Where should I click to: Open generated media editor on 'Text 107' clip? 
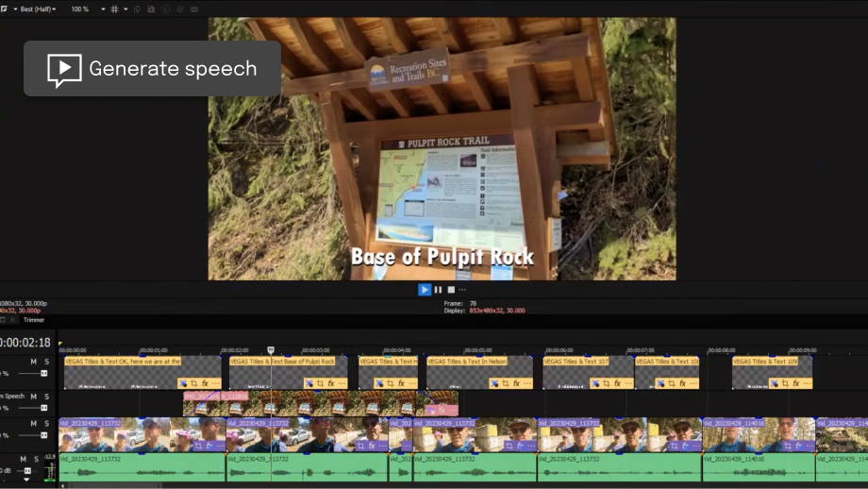595,383
